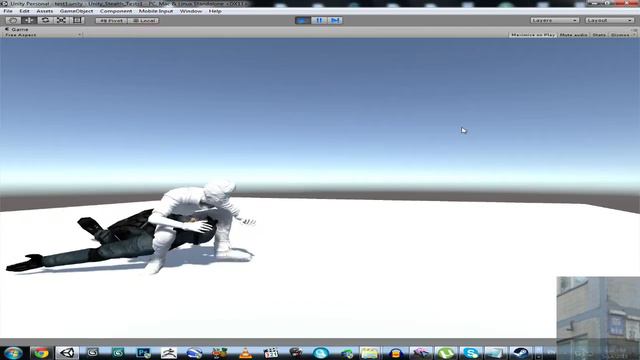Step forward one frame
640x360 pixels.
tap(335, 20)
